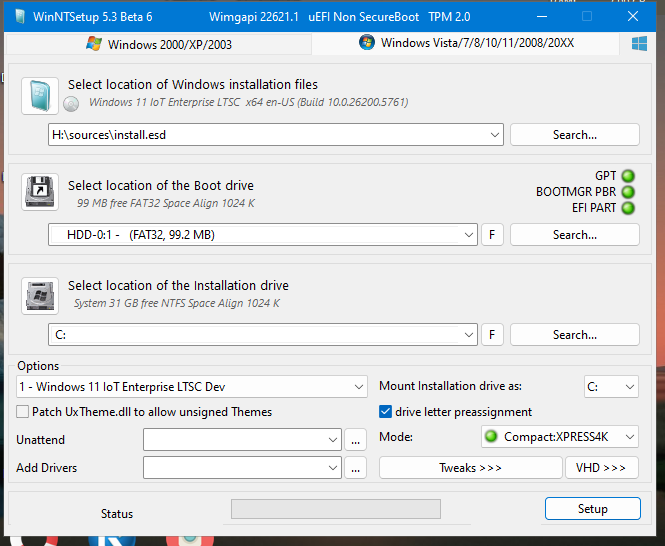The width and height of the screenshot is (665, 546).
Task: Click the Mount Installation drive as label
Action: coord(450,386)
